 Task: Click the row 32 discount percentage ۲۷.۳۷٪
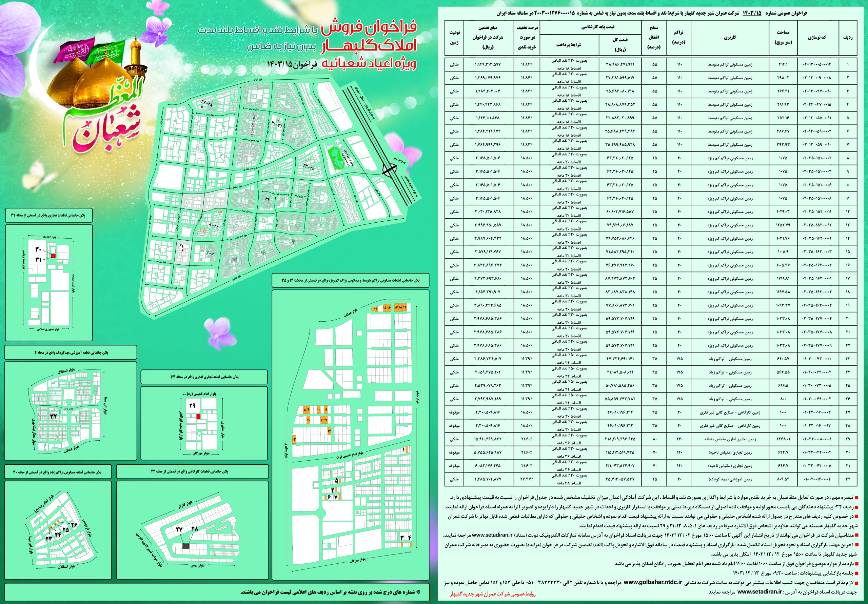pyautogui.click(x=527, y=479)
